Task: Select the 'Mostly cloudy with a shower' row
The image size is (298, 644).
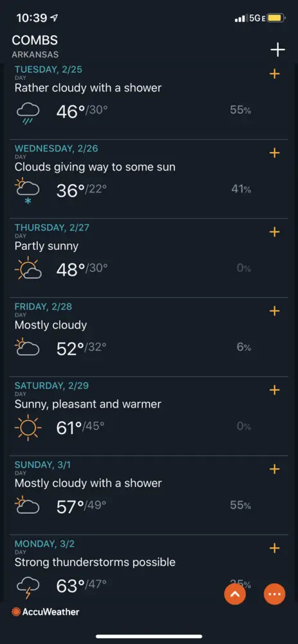Action: click(149, 495)
